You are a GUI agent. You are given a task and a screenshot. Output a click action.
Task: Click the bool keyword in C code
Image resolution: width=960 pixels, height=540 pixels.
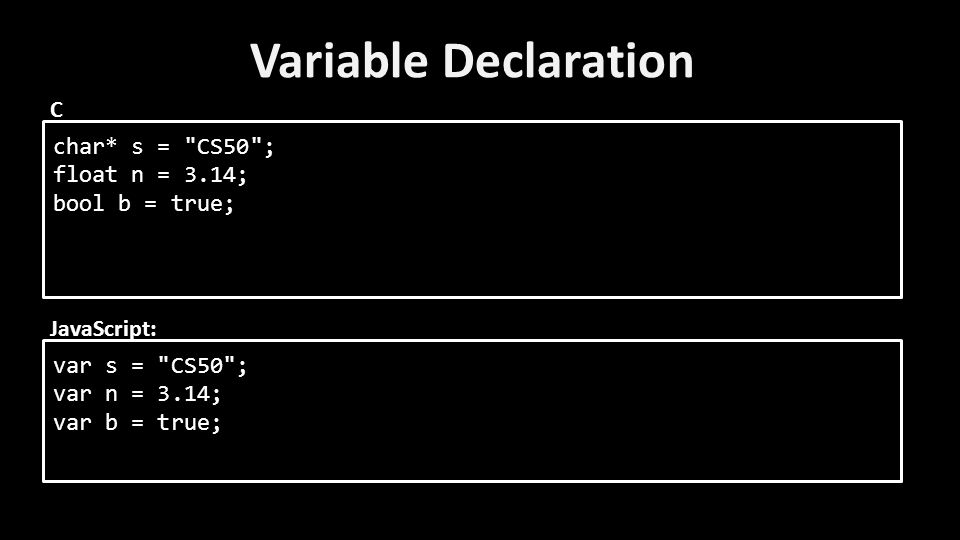click(x=78, y=203)
